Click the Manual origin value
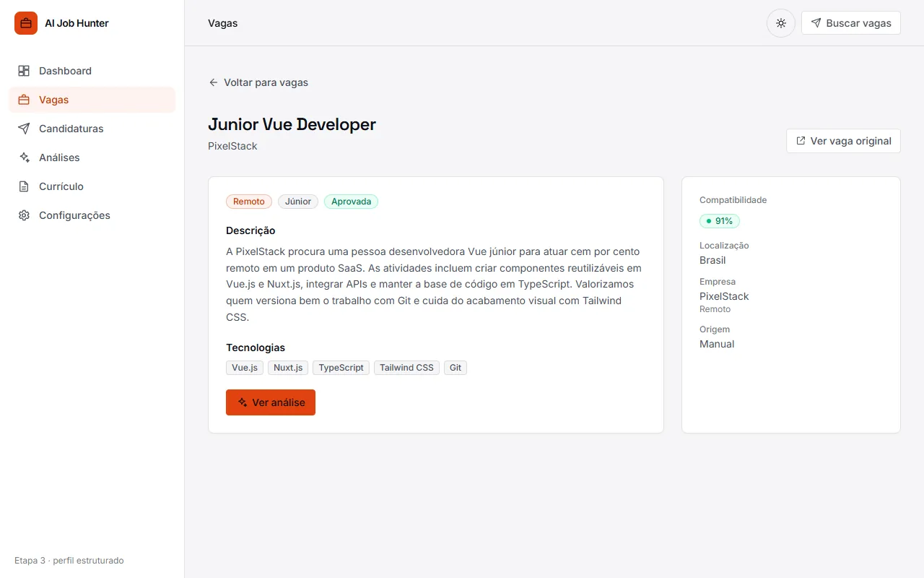Screen dimensions: 924x578 click(x=717, y=344)
